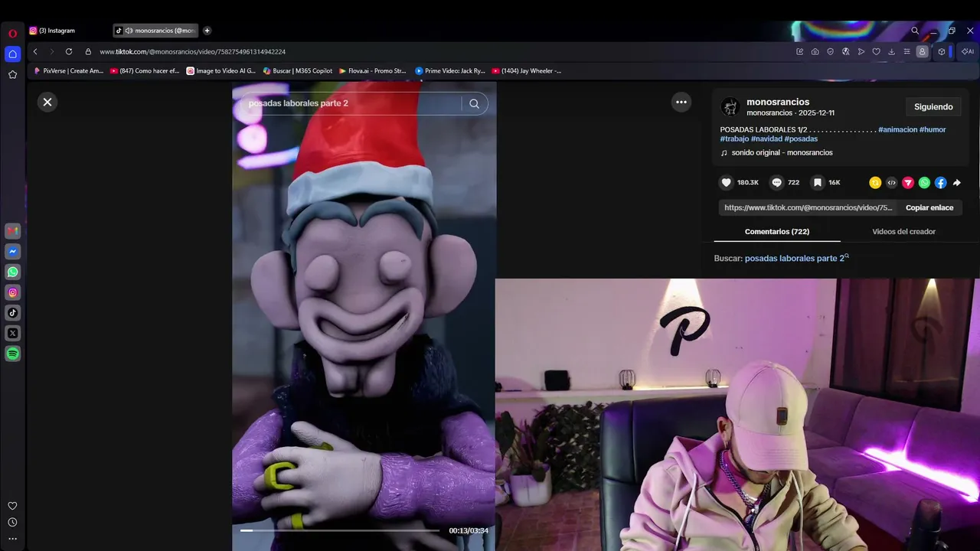The width and height of the screenshot is (980, 551).
Task: Toggle the Siguiendo follow button
Action: pos(933,106)
